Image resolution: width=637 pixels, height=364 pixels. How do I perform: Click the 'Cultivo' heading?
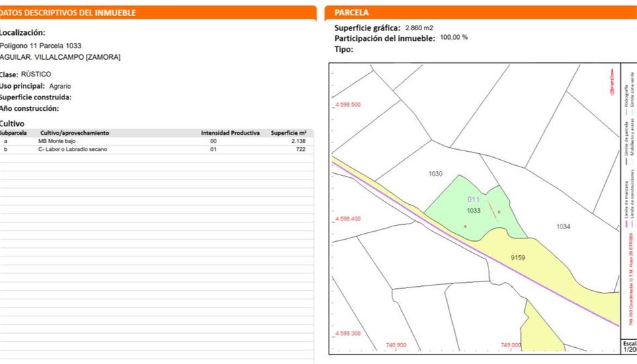pyautogui.click(x=12, y=124)
